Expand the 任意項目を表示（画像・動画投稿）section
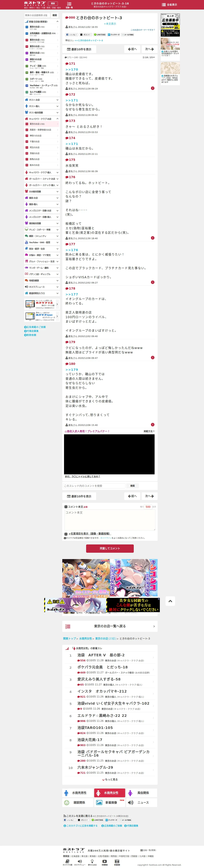Viewport: 204px width, 868px height. (x=90, y=534)
